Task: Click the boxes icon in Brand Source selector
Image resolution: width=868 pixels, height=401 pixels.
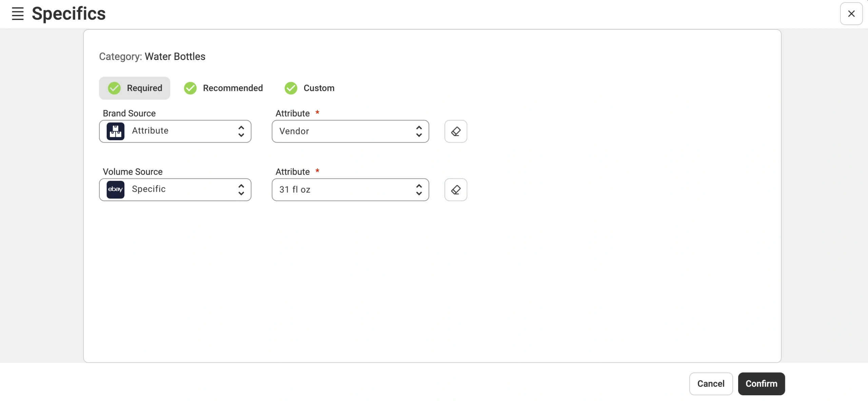Action: tap(115, 131)
